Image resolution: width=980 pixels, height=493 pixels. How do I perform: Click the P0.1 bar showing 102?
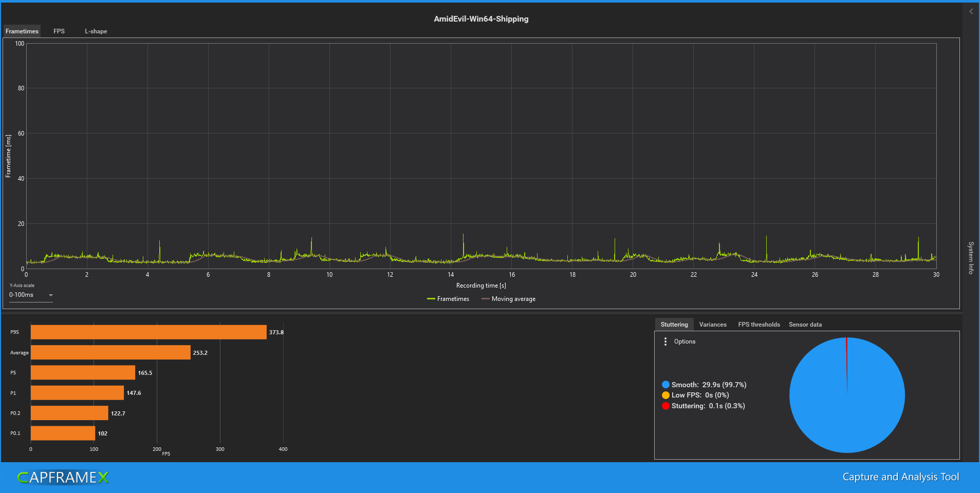coord(63,433)
